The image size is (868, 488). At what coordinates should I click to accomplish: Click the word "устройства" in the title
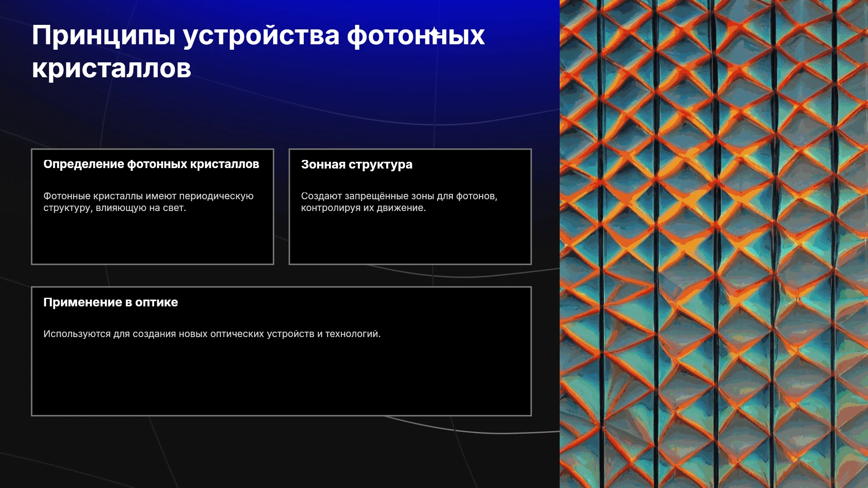point(261,36)
